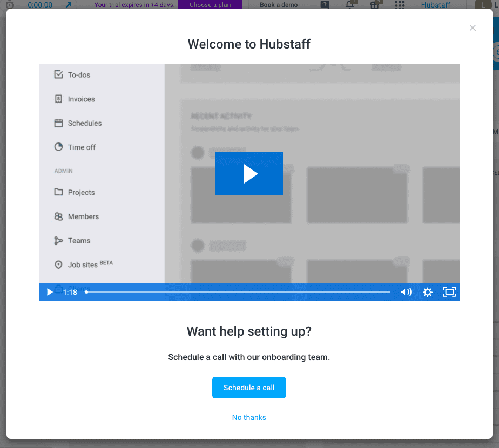Open the Book a demo link
Viewport: 499px width, 448px height.
279,5
